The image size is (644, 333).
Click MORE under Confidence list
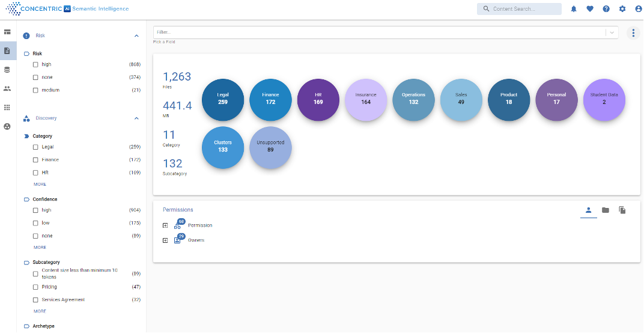40,247
